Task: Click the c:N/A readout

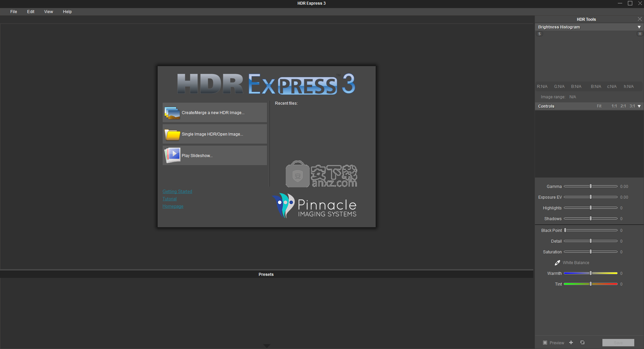Action: point(612,87)
